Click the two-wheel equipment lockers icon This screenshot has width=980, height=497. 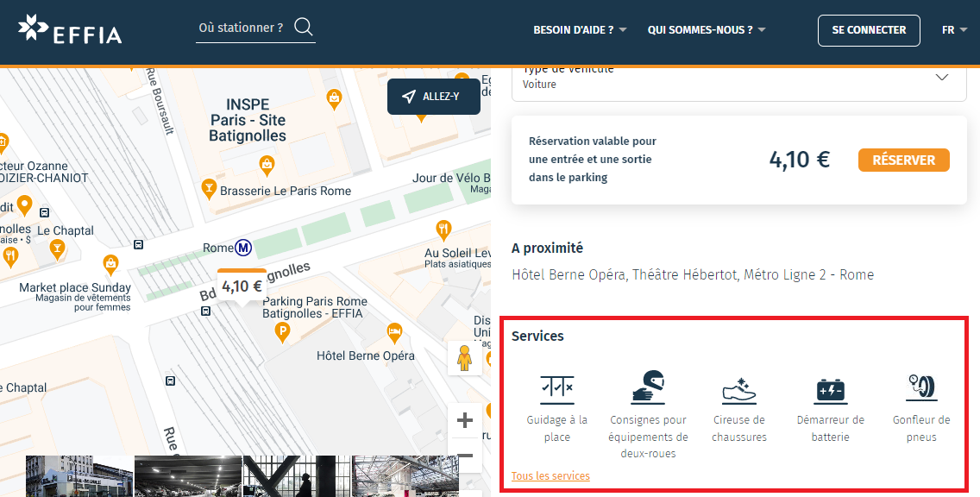pyautogui.click(x=648, y=387)
